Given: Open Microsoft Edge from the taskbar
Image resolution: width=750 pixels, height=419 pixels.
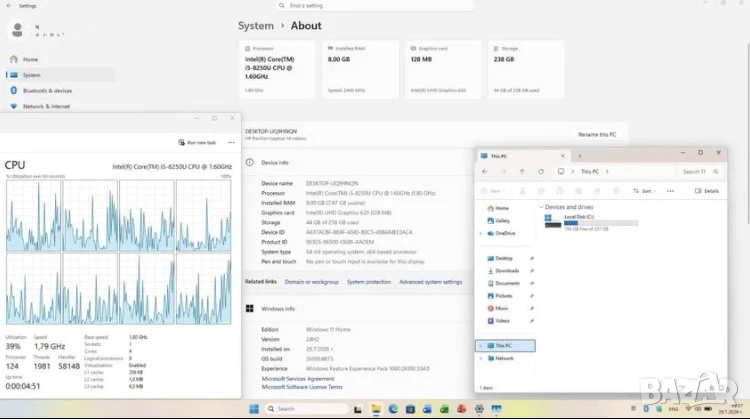Looking at the screenshot, I should 393,409.
